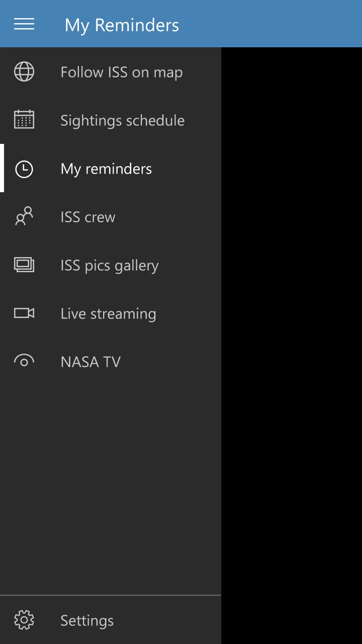Screen dimensions: 362x644
Task: Click the people icon for crew
Action: [x=24, y=216]
